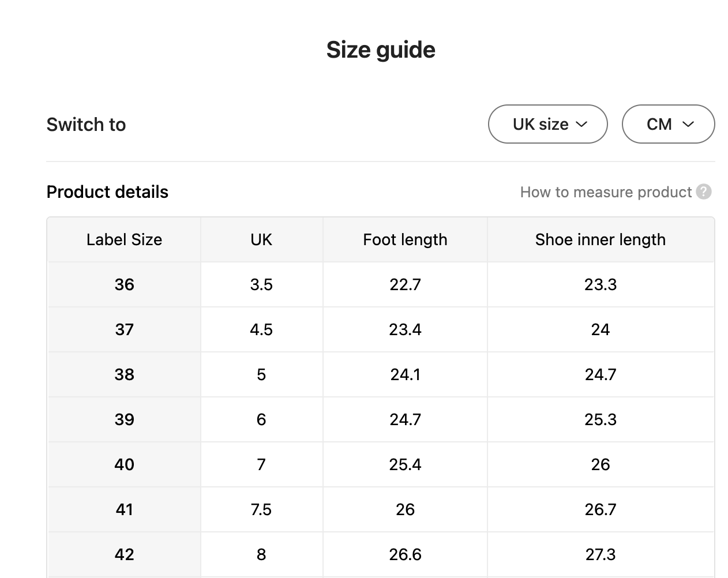Open the CM unit dropdown
Viewport: 728px width, 578px height.
(x=668, y=124)
